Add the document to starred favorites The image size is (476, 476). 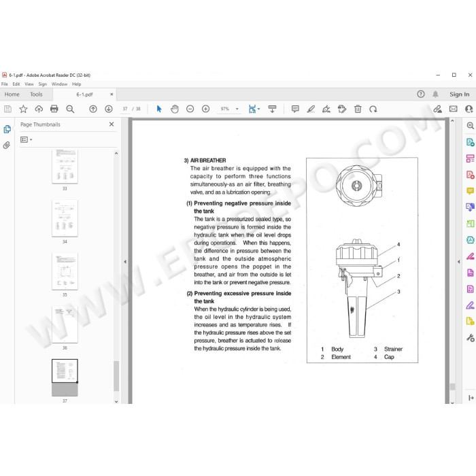(23, 109)
